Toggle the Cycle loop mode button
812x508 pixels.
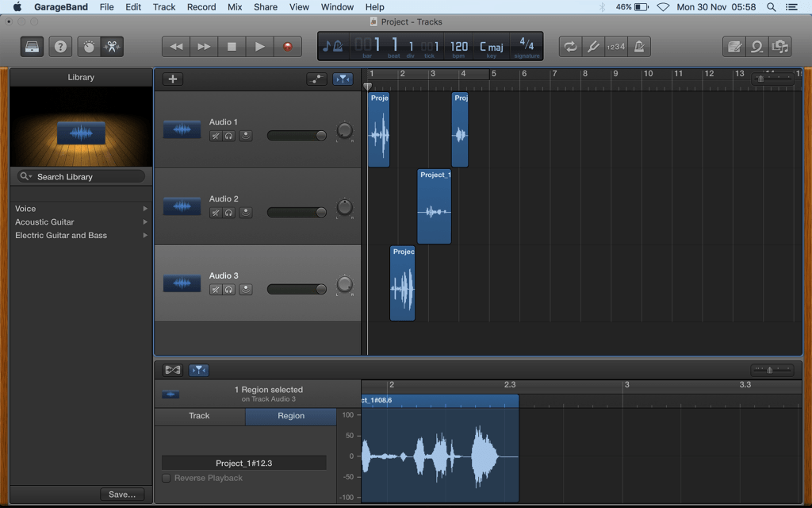(x=569, y=47)
